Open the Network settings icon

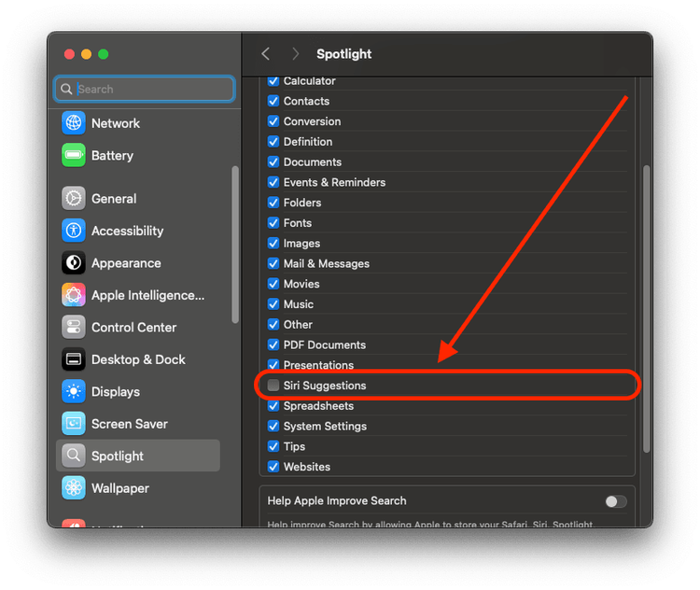click(74, 123)
